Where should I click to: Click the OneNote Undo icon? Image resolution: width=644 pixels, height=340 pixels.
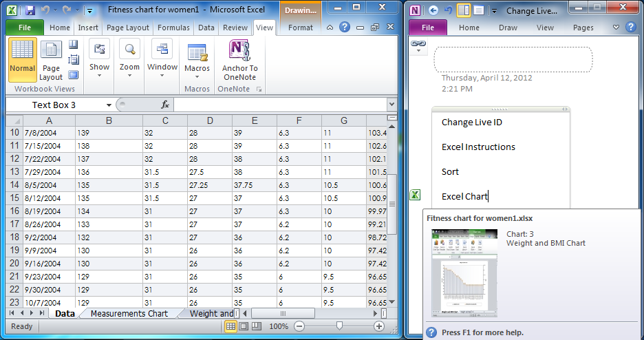[448, 11]
